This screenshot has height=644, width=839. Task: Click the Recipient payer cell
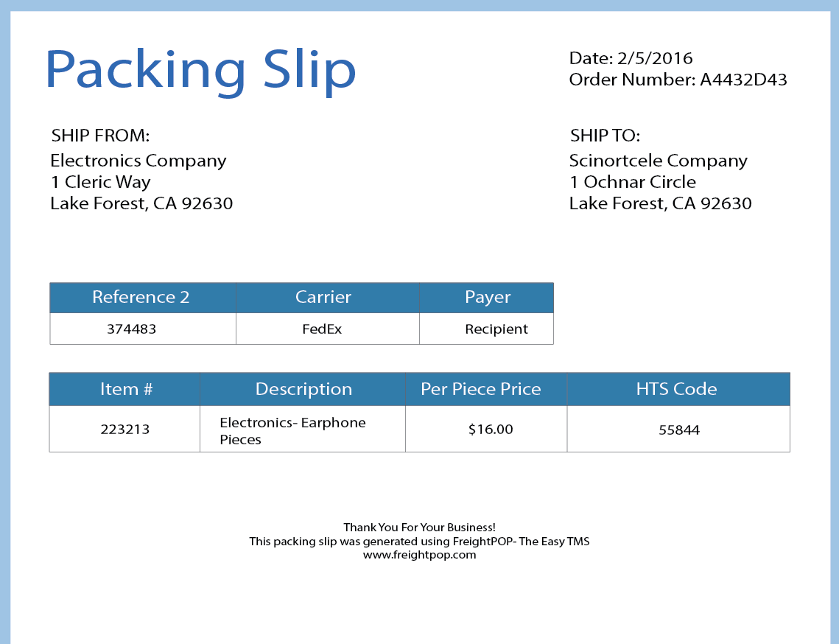click(x=496, y=329)
